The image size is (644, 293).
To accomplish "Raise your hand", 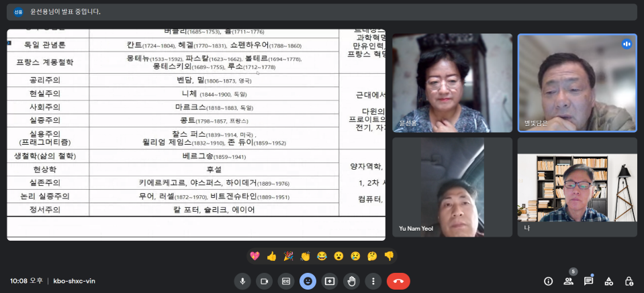I will pos(351,281).
